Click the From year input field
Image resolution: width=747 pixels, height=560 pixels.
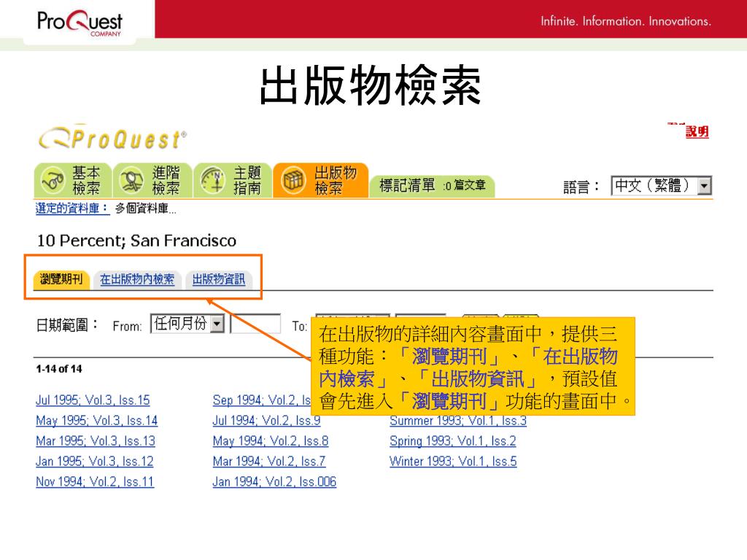(x=255, y=324)
